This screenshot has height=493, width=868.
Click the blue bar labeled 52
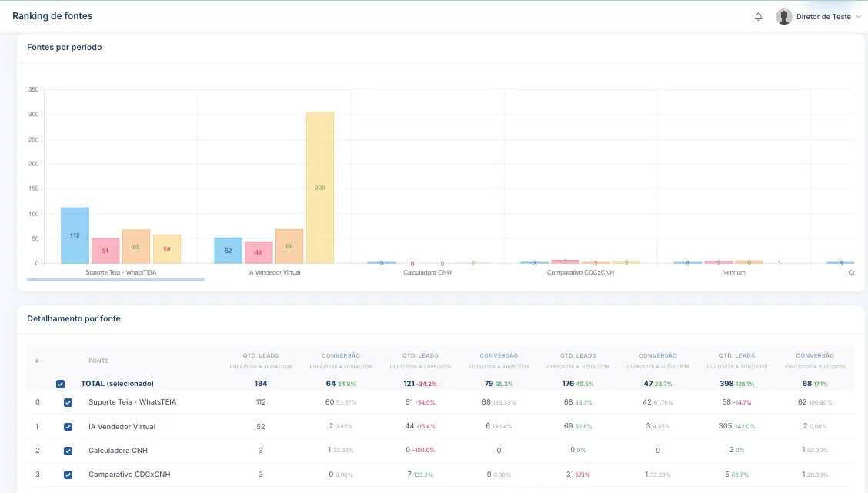coord(228,251)
